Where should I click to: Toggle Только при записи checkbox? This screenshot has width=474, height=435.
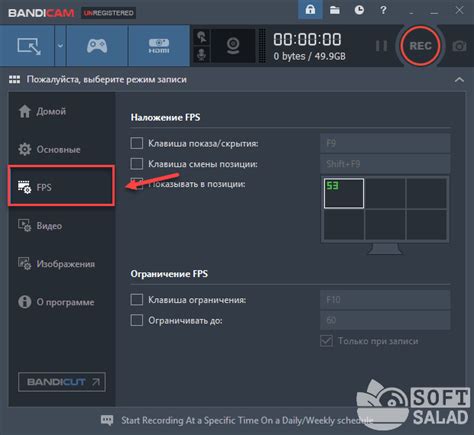326,341
